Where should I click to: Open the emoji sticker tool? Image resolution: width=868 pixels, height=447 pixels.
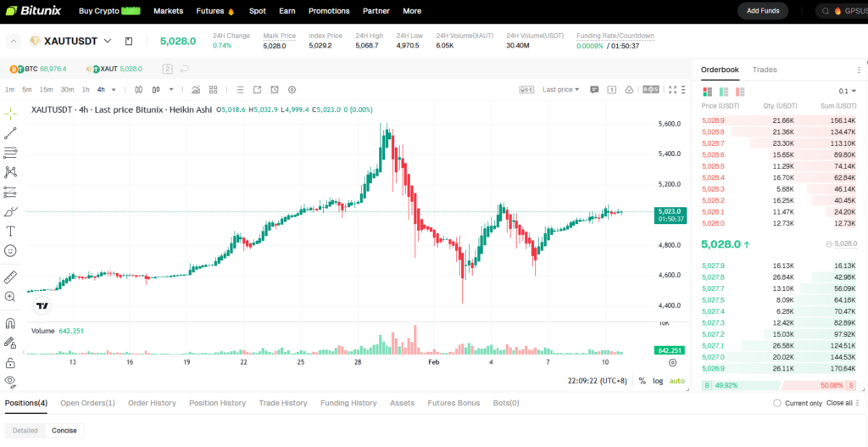tap(11, 251)
